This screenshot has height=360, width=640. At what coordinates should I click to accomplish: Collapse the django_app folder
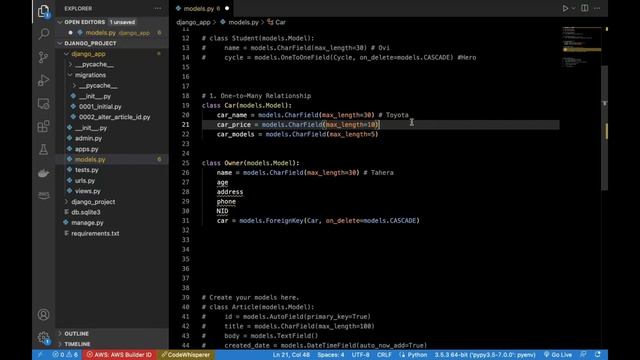112,54
